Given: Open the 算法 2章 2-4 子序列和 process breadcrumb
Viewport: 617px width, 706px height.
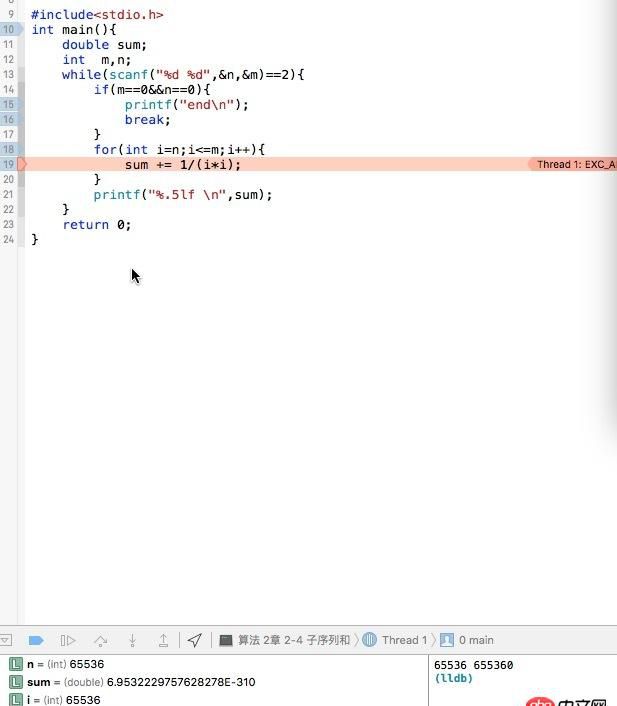Looking at the screenshot, I should (x=294, y=640).
